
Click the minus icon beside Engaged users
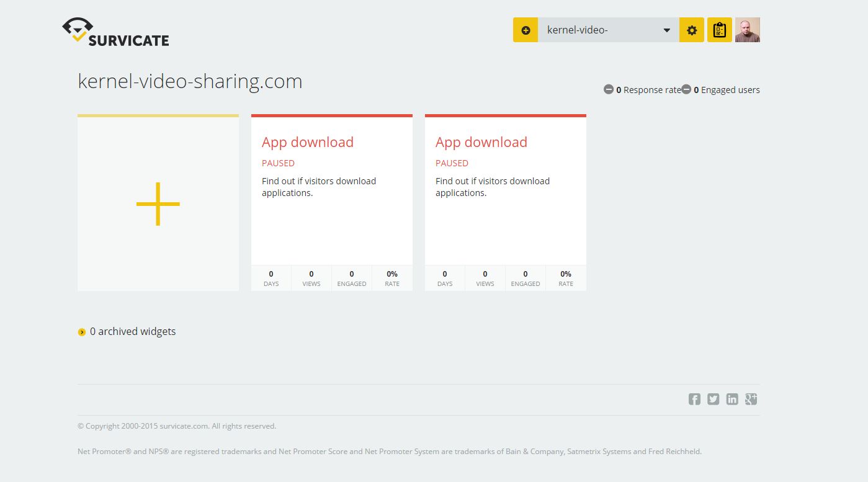click(x=686, y=89)
